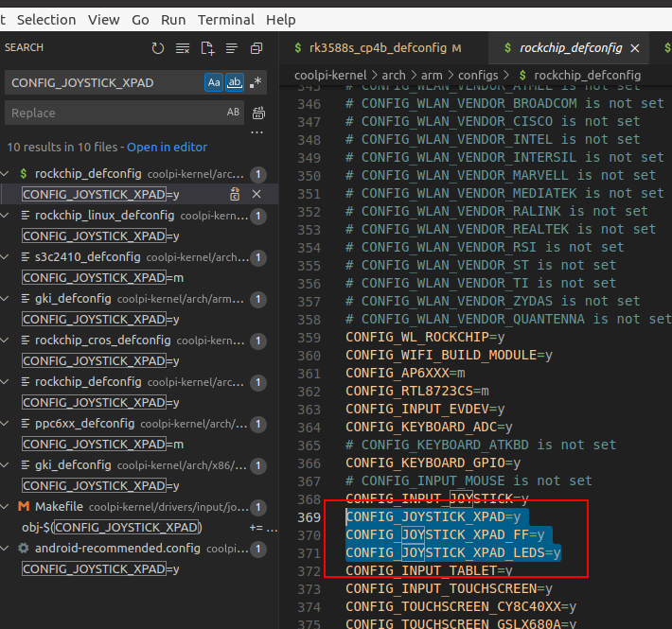Open search results in editor link
The image size is (672, 629).
167,147
